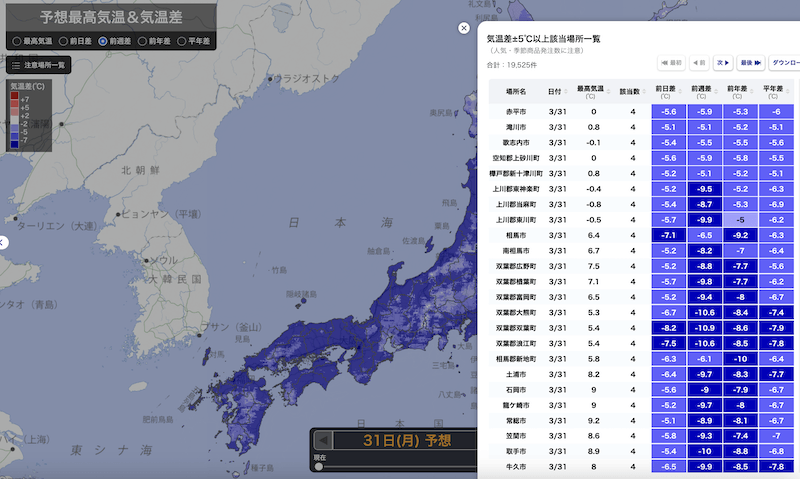Select the 前日差 radio option
800x479 pixels.
(x=62, y=41)
